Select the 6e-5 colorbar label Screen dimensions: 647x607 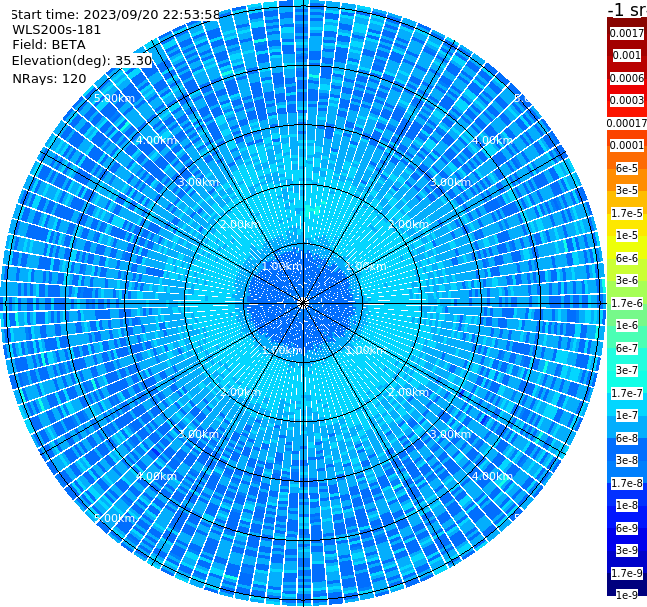(x=627, y=168)
